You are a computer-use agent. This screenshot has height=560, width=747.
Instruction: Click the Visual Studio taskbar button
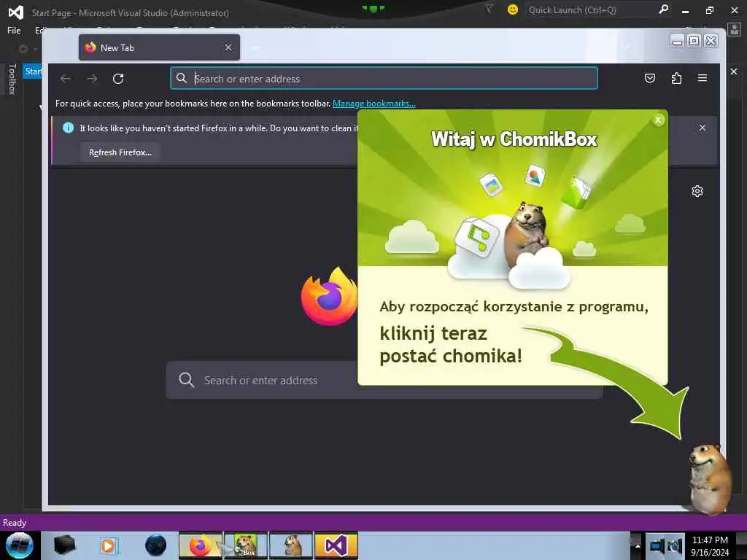[x=336, y=545]
